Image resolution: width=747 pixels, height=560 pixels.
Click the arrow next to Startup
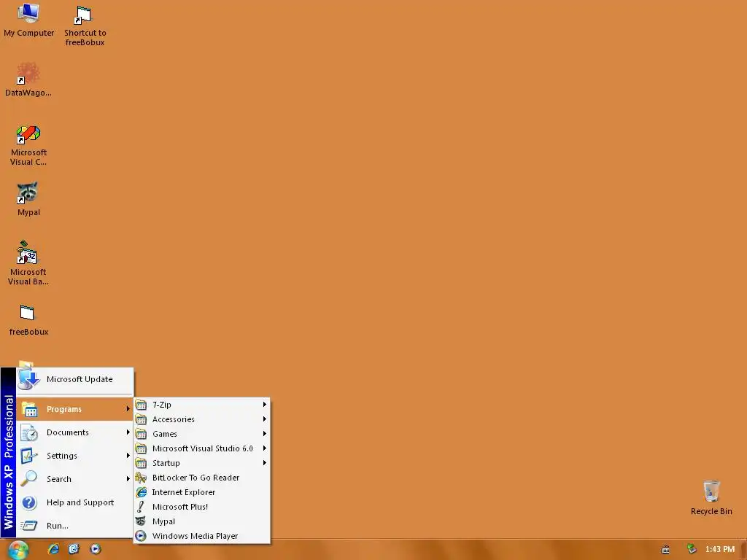(264, 462)
